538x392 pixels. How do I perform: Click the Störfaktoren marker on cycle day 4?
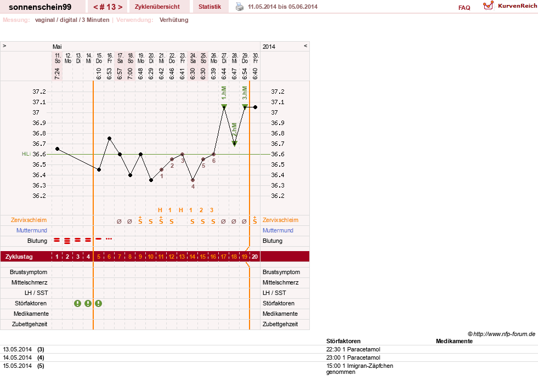pyautogui.click(x=88, y=303)
